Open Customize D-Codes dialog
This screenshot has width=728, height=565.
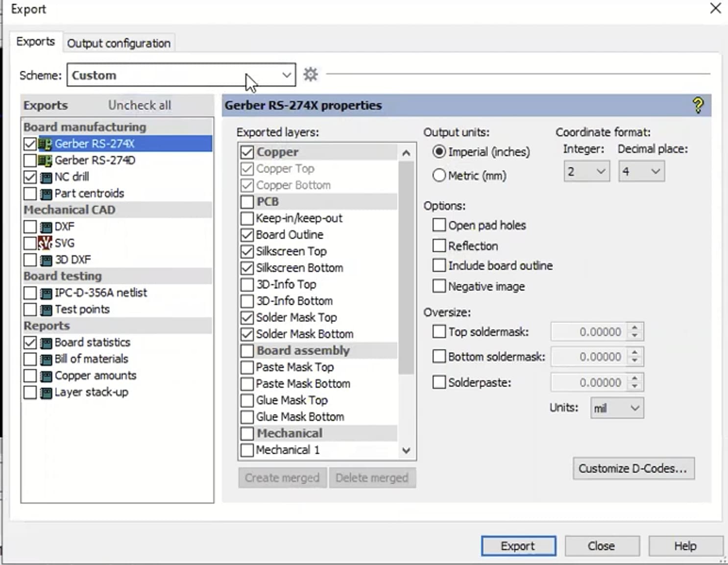point(633,468)
